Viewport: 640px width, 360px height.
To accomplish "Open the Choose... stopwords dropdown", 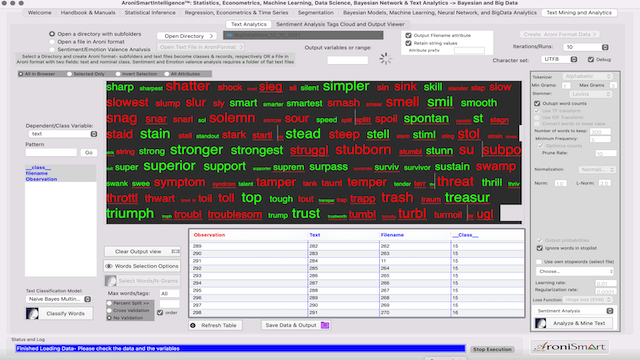I will (575, 271).
